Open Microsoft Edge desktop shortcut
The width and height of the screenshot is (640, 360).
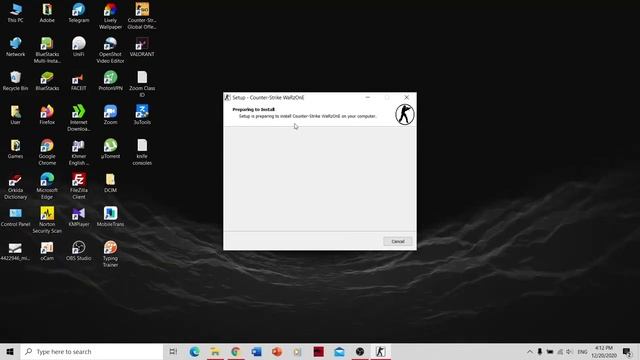[x=47, y=186]
